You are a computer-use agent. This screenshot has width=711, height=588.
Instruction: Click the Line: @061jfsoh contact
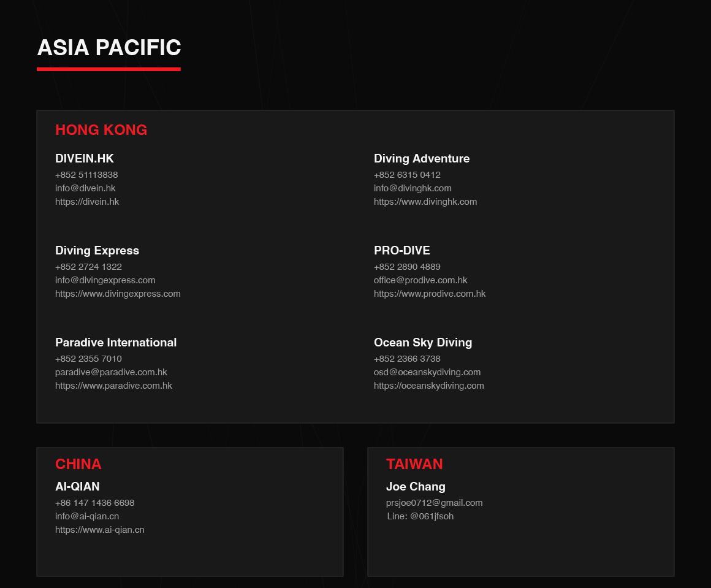420,516
